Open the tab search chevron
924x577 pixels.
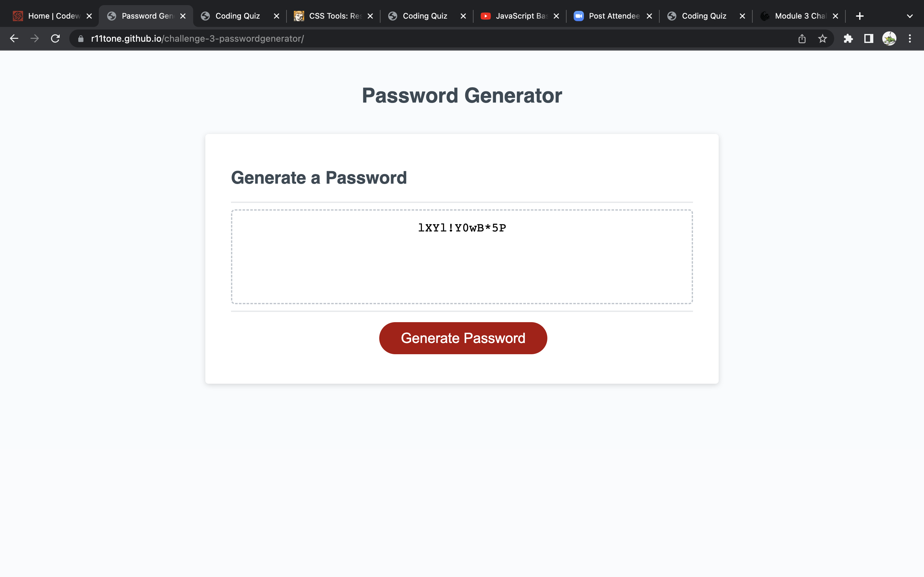(910, 16)
